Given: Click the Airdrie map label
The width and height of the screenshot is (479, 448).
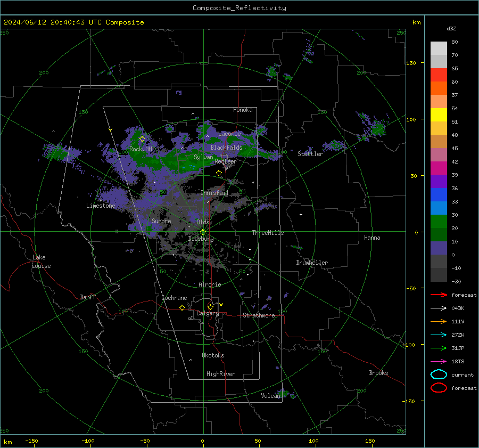Looking at the screenshot, I should pos(210,284).
